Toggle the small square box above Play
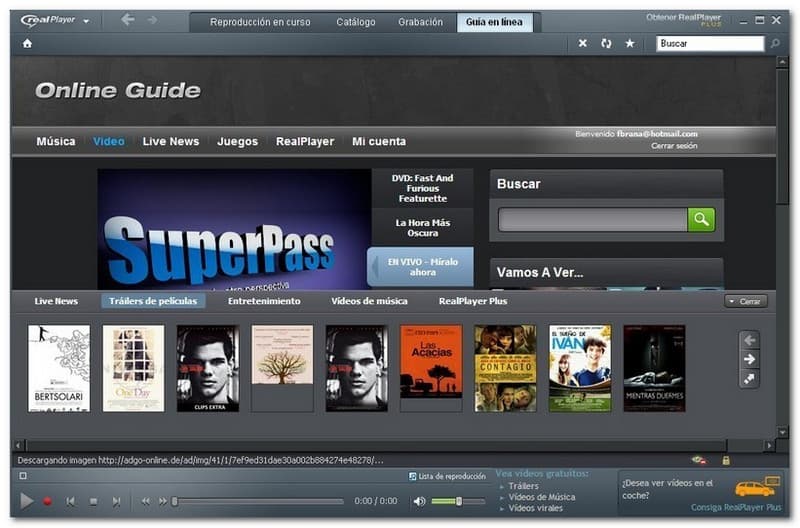This screenshot has height=528, width=800. (22, 475)
